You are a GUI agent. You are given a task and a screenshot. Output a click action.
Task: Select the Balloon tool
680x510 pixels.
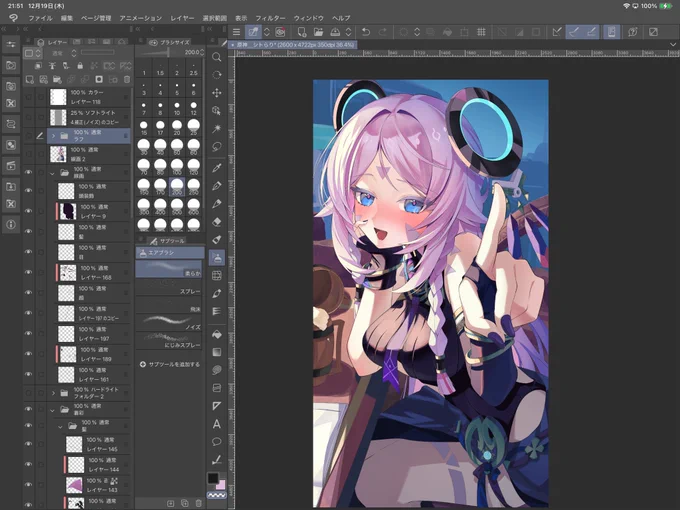[217, 442]
